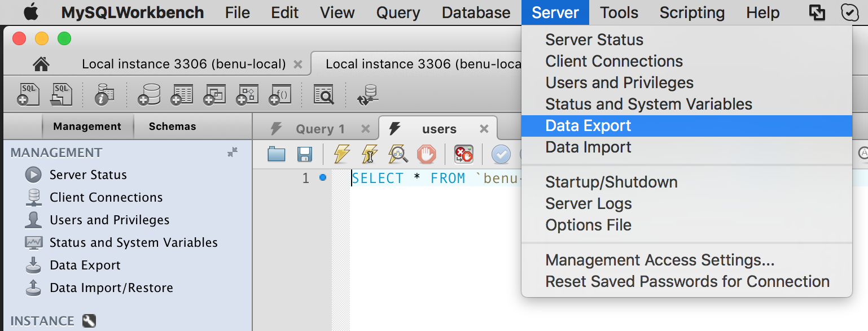The width and height of the screenshot is (868, 331).
Task: Click the Users and Privileges person icon
Action: pos(34,220)
